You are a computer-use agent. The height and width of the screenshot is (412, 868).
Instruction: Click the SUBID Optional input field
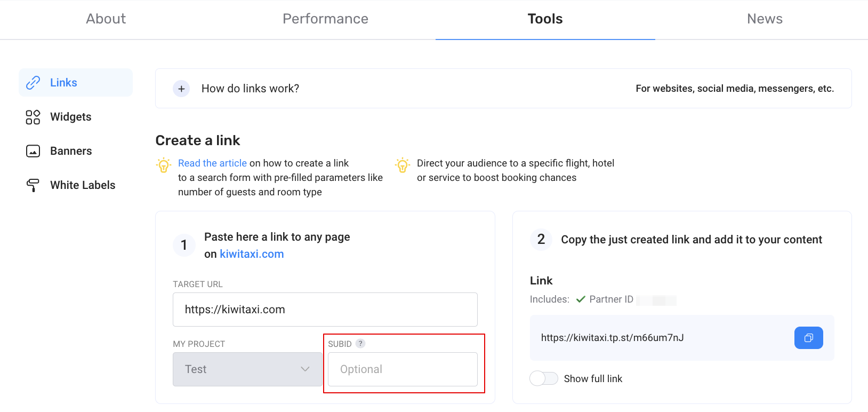point(403,369)
